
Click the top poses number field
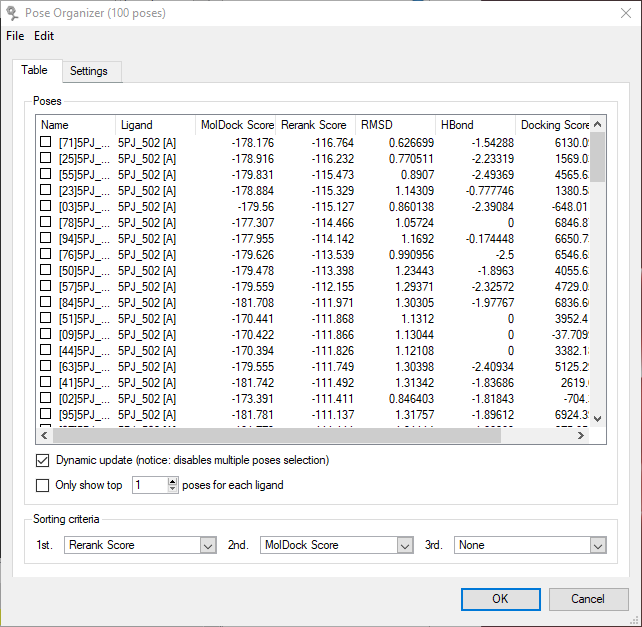pos(150,485)
